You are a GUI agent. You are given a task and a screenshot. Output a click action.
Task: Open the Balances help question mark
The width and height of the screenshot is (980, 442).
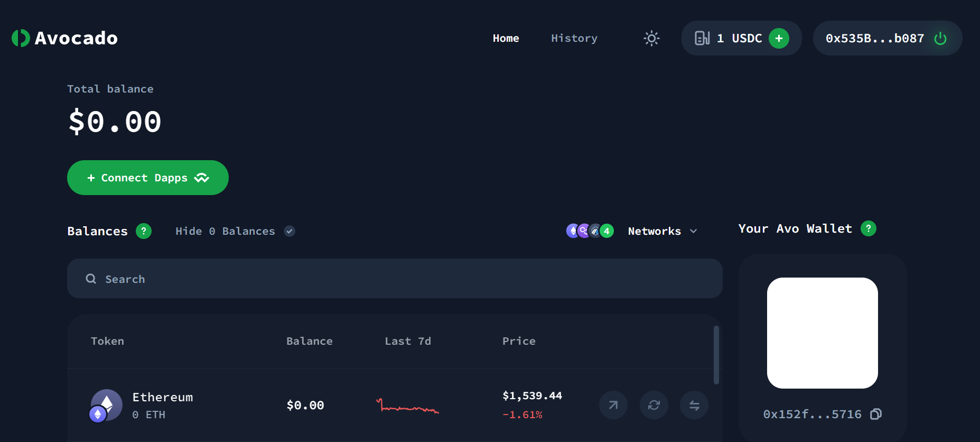[144, 231]
